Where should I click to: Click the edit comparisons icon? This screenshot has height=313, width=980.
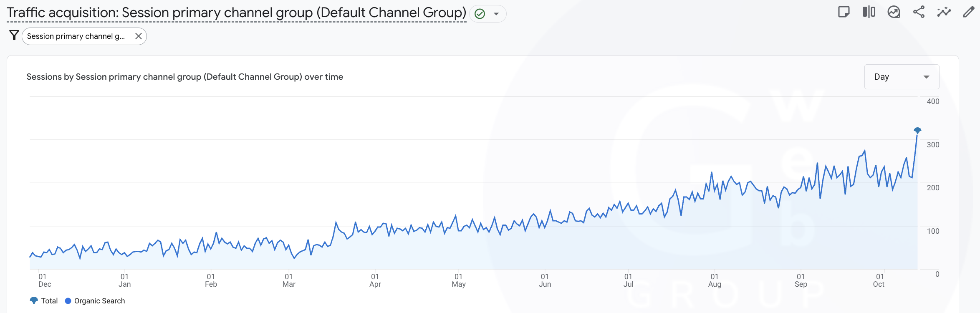click(869, 12)
